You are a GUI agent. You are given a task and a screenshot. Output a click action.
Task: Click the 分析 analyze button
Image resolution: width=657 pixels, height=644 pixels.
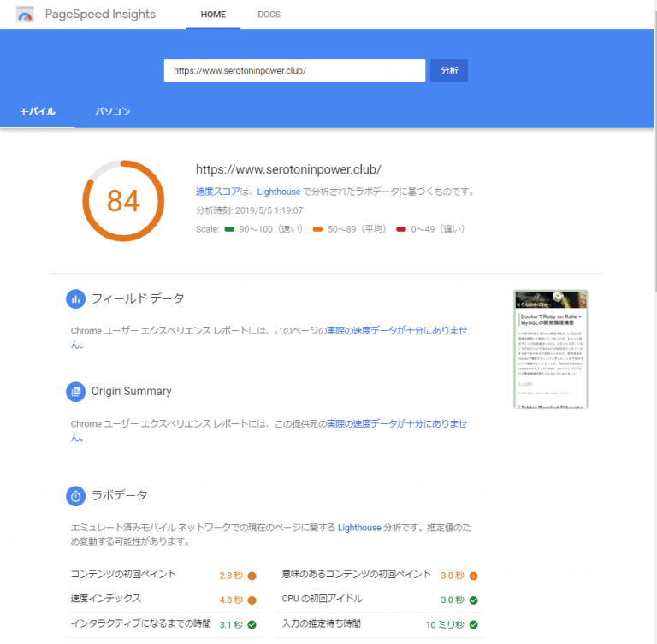449,70
